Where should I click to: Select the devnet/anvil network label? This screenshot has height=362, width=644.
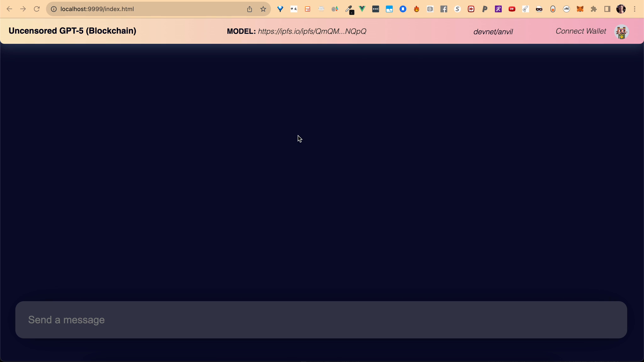[493, 32]
